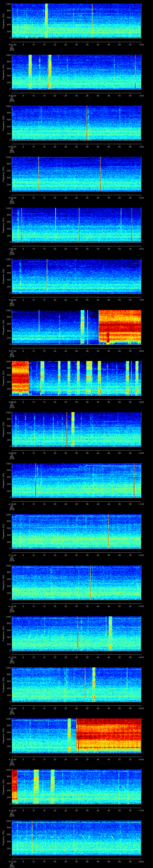Open the spectrogram panel starting at 4:10:00

pyautogui.click(x=77, y=480)
